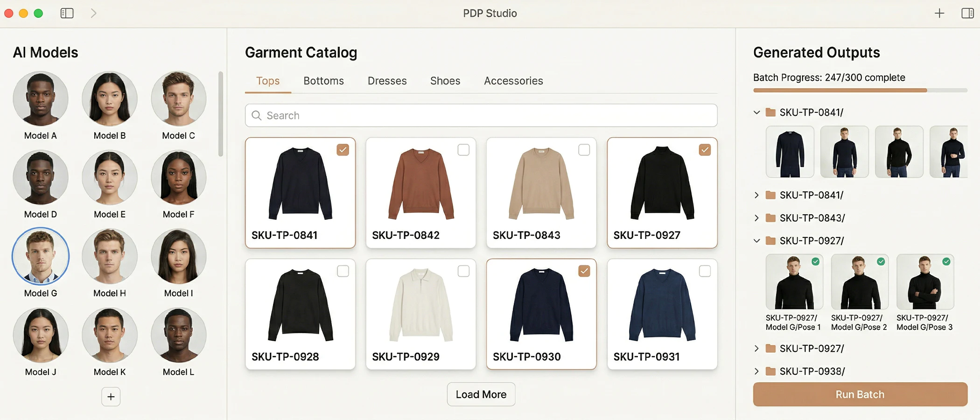Toggle the right sidebar panel icon

tap(967, 13)
